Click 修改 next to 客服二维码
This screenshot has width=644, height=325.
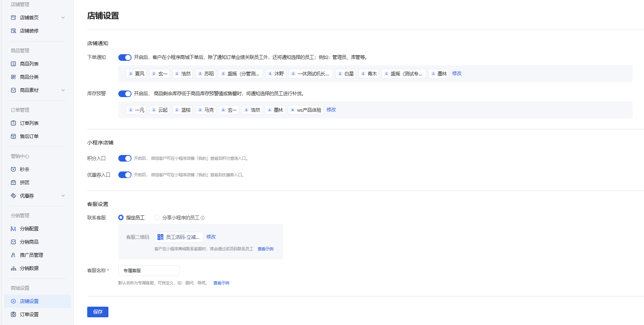[211, 237]
